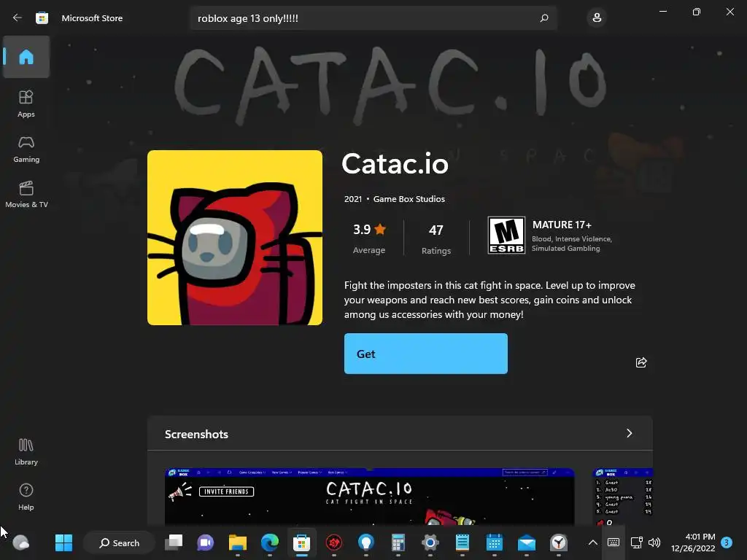Open Microsoft Edge from the taskbar
This screenshot has height=560, width=747.
[270, 542]
